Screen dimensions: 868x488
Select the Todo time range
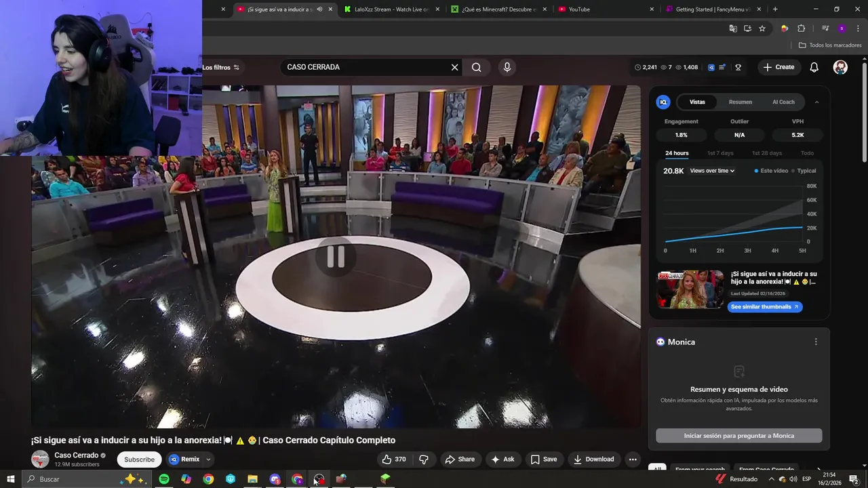pos(807,153)
